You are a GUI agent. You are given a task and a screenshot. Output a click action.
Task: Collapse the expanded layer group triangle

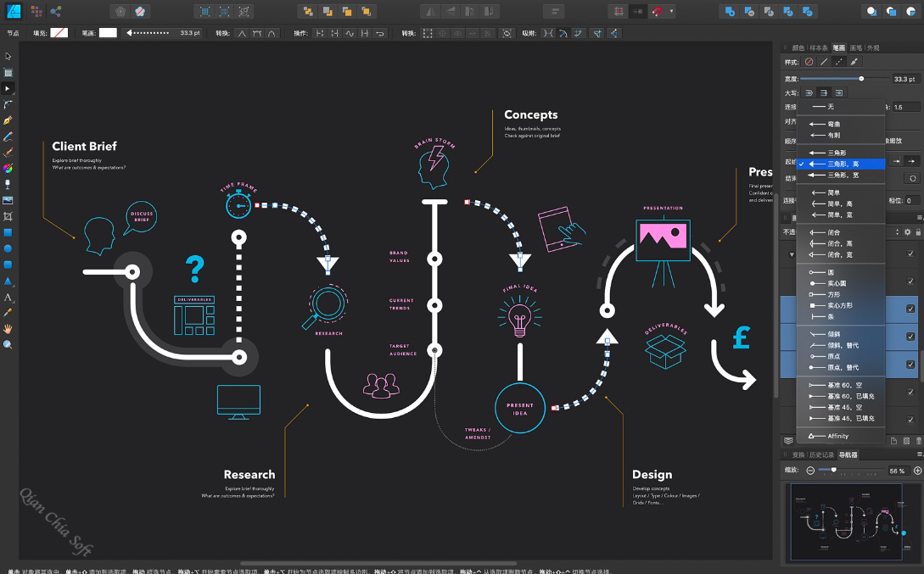click(792, 254)
